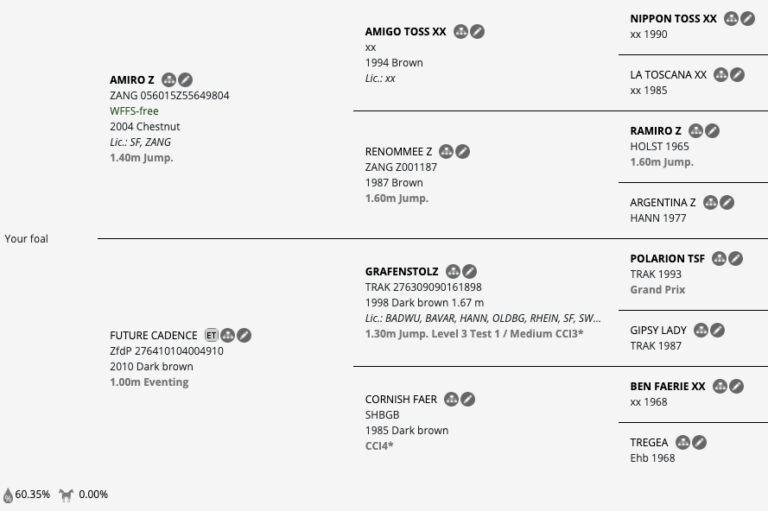Screen dimensions: 768x511
Task: Click the pedigree icon next to TREGEA
Action: tap(683, 442)
